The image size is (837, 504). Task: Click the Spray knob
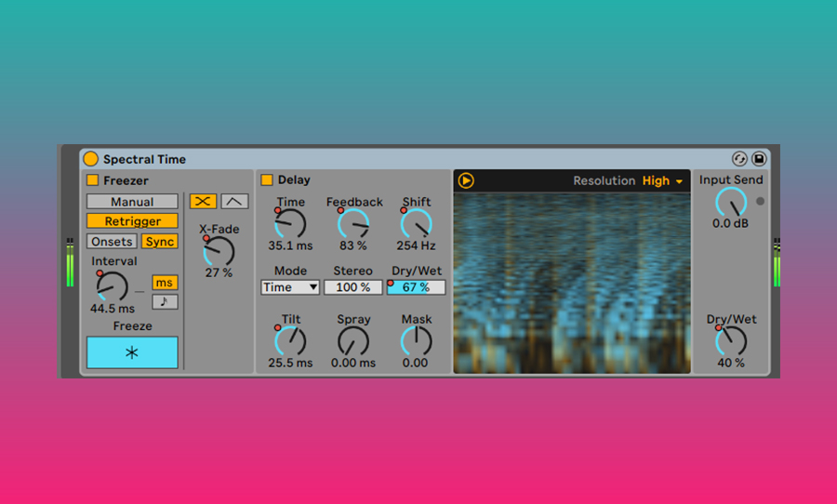[353, 341]
